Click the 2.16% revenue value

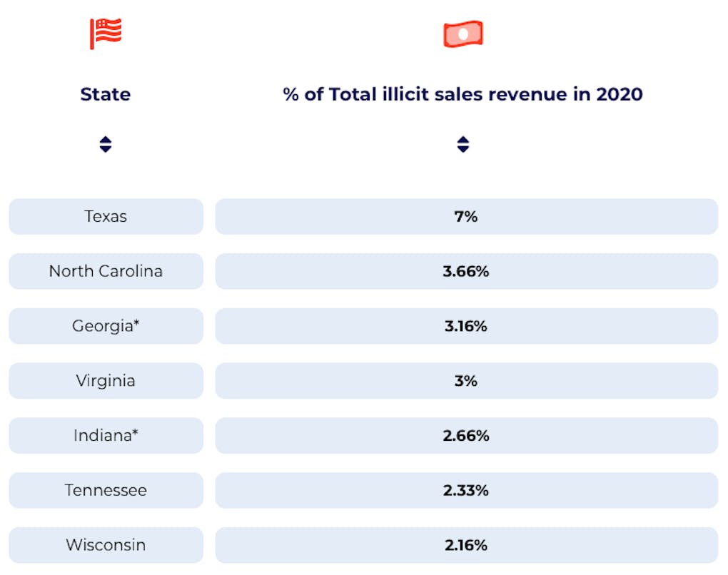tap(466, 545)
